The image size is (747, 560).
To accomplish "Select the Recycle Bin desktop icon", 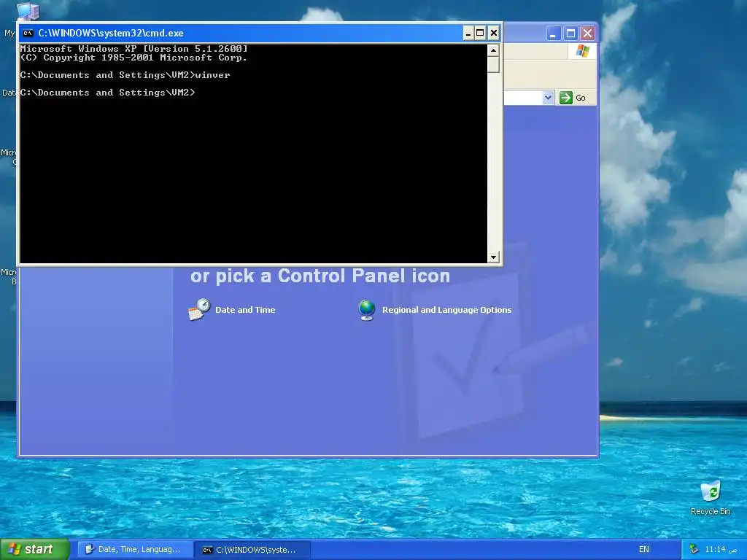I will coord(711,497).
